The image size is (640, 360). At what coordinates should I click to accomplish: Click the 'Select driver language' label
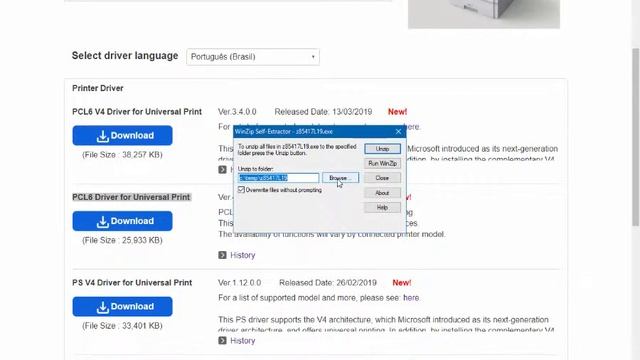[125, 56]
